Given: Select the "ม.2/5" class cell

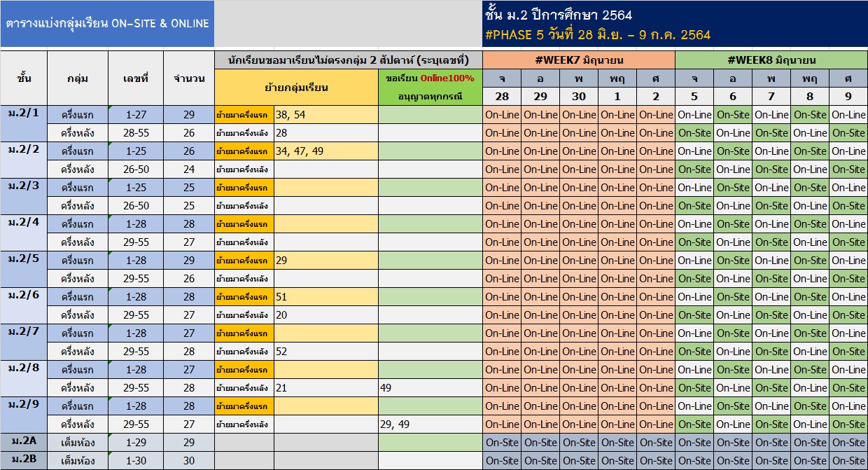Looking at the screenshot, I should 24,269.
